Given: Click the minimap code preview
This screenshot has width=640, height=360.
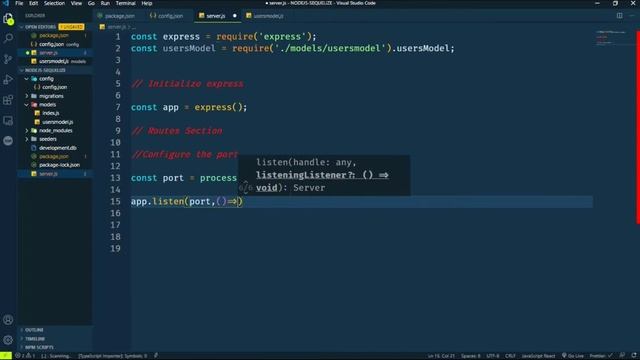Looking at the screenshot, I should 610,37.
